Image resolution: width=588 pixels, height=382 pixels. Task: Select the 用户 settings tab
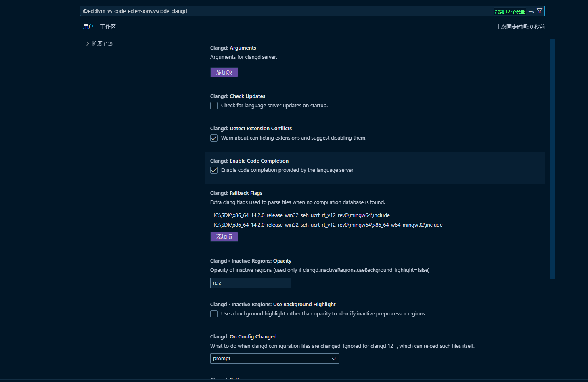point(88,27)
